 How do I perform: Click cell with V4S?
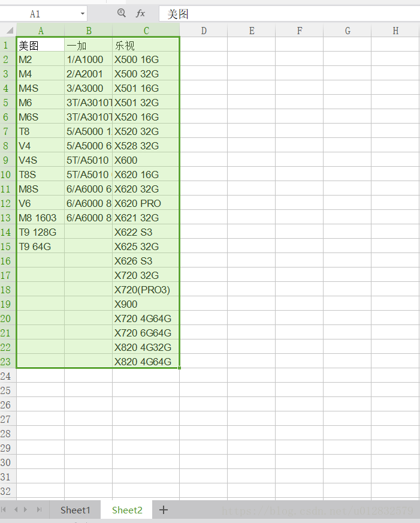tap(41, 160)
